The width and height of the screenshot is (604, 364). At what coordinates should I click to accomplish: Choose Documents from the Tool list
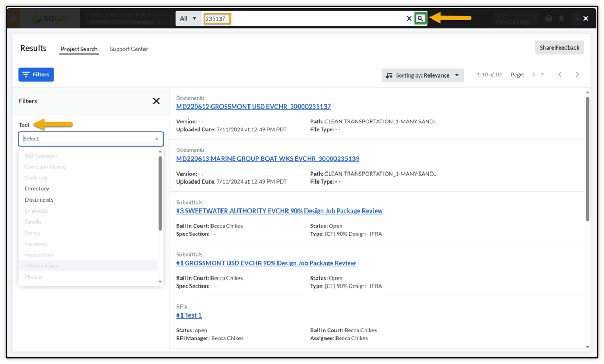(39, 200)
